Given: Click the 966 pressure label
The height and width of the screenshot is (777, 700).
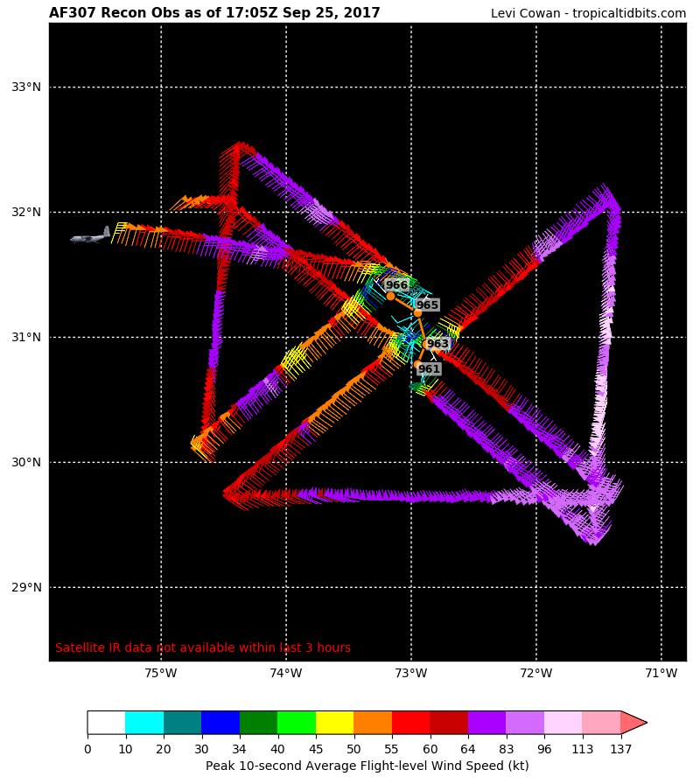Looking at the screenshot, I should pyautogui.click(x=396, y=285).
